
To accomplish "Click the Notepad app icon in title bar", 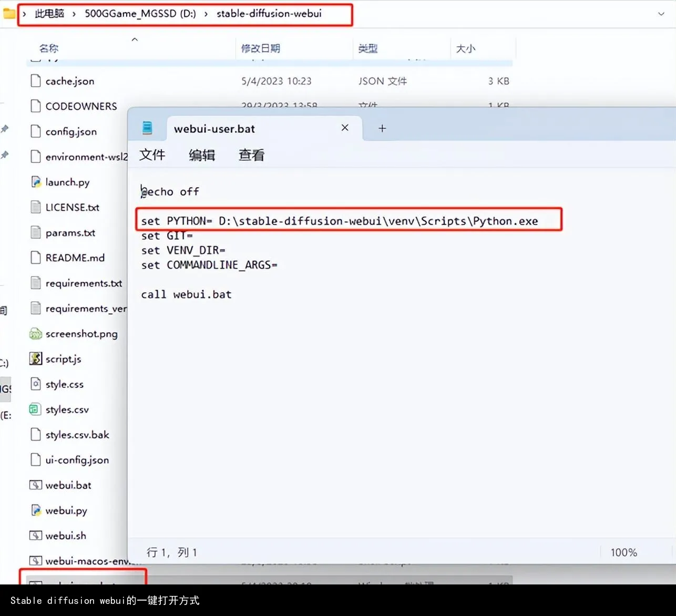I will click(x=147, y=128).
